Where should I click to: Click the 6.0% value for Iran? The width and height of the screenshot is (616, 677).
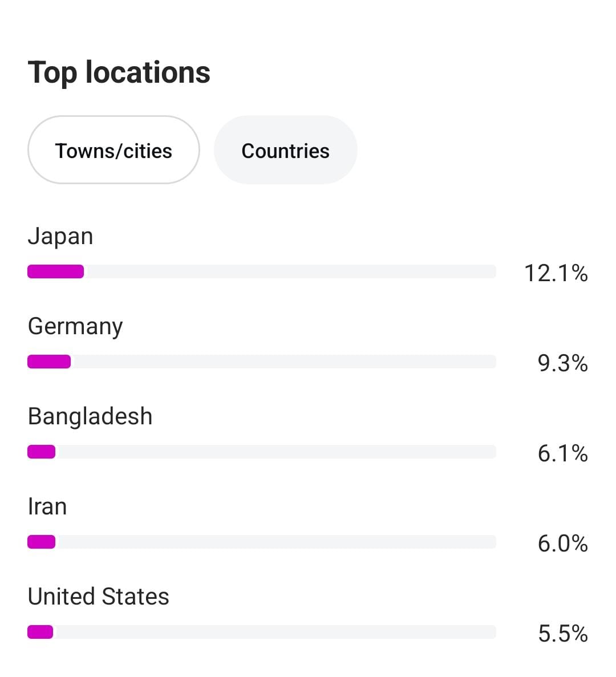point(562,544)
